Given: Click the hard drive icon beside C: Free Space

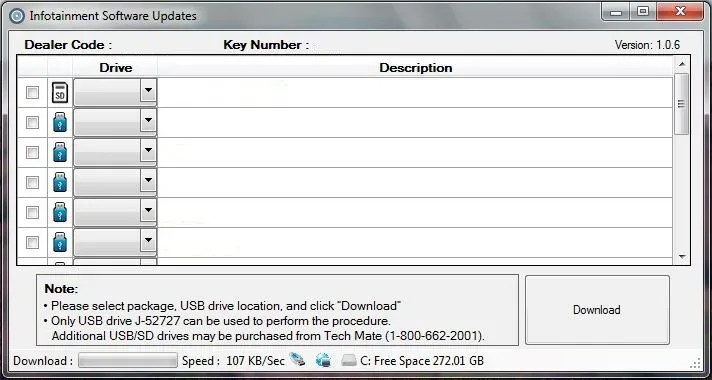Looking at the screenshot, I should coord(349,361).
